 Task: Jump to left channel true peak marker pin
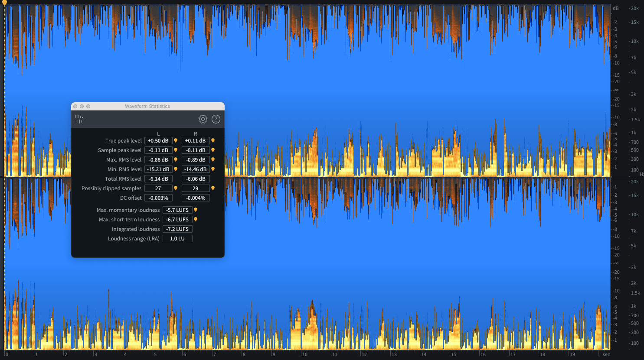pyautogui.click(x=176, y=140)
